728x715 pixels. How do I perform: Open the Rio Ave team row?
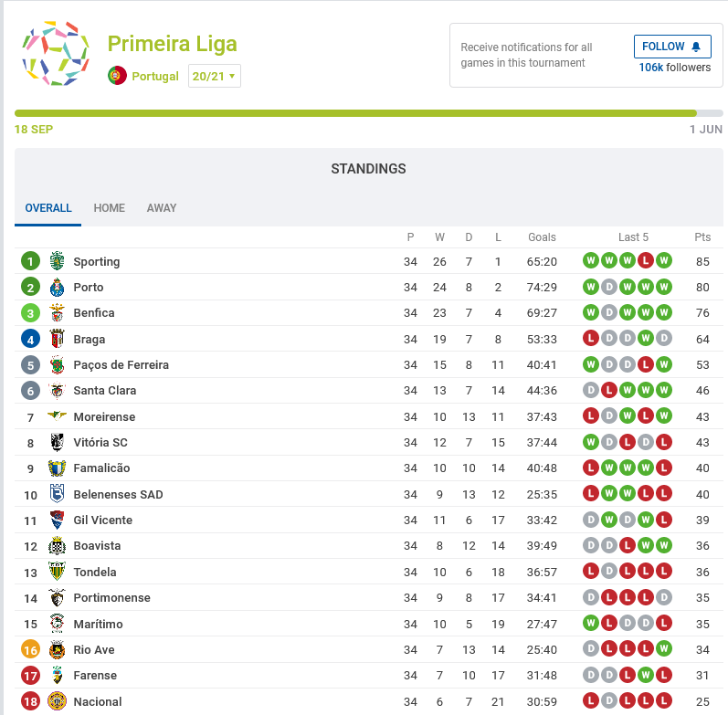[x=369, y=649]
